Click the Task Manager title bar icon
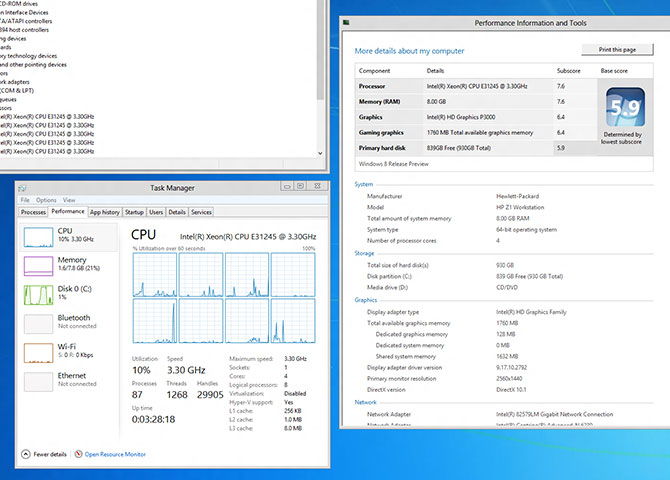Screen dimensions: 670x480 pos(23,188)
